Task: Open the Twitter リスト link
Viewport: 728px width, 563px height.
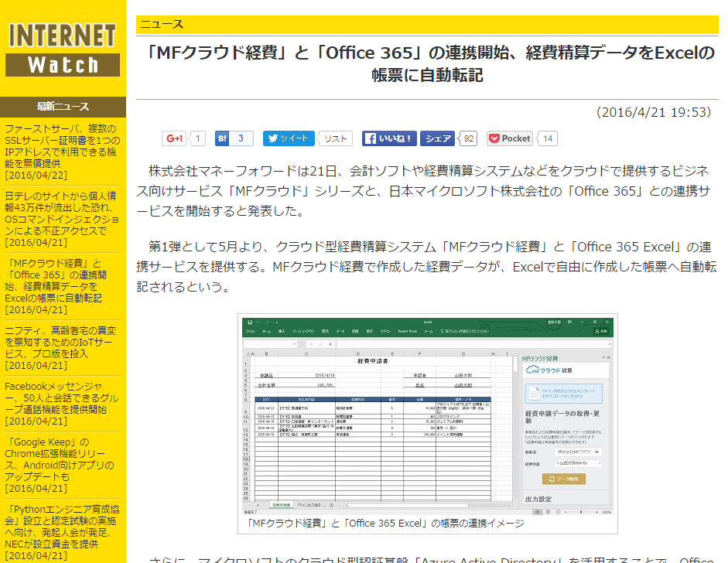Action: pos(336,138)
